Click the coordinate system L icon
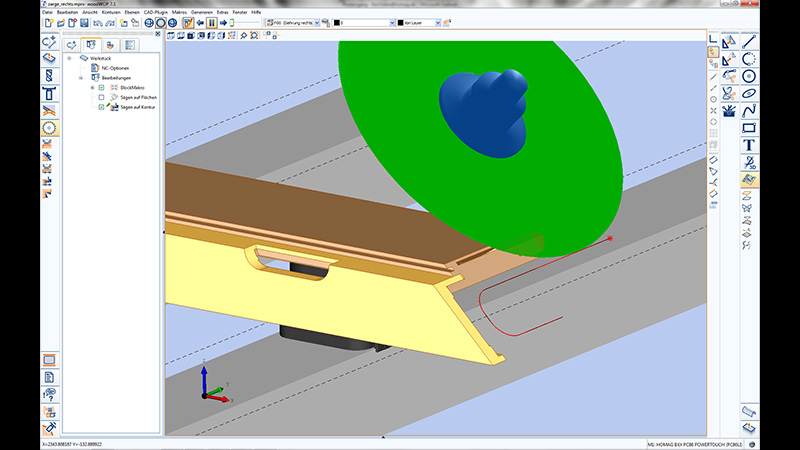Image resolution: width=800 pixels, height=450 pixels. click(713, 40)
